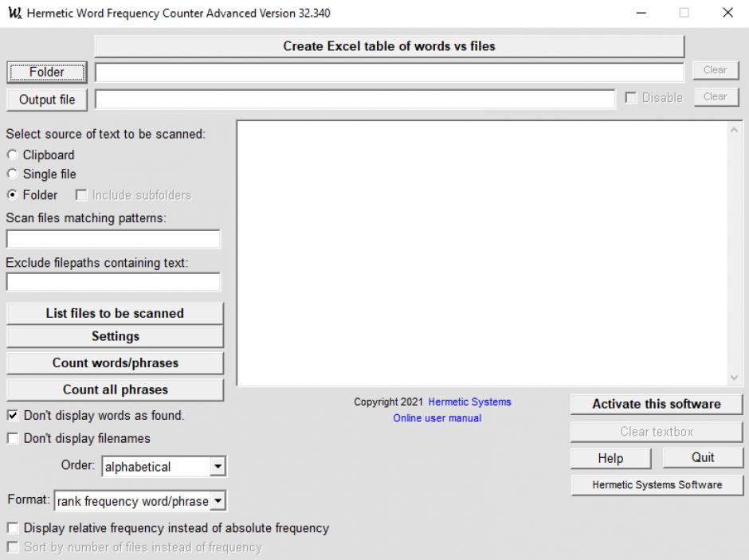Click Count all phrases button

[115, 390]
